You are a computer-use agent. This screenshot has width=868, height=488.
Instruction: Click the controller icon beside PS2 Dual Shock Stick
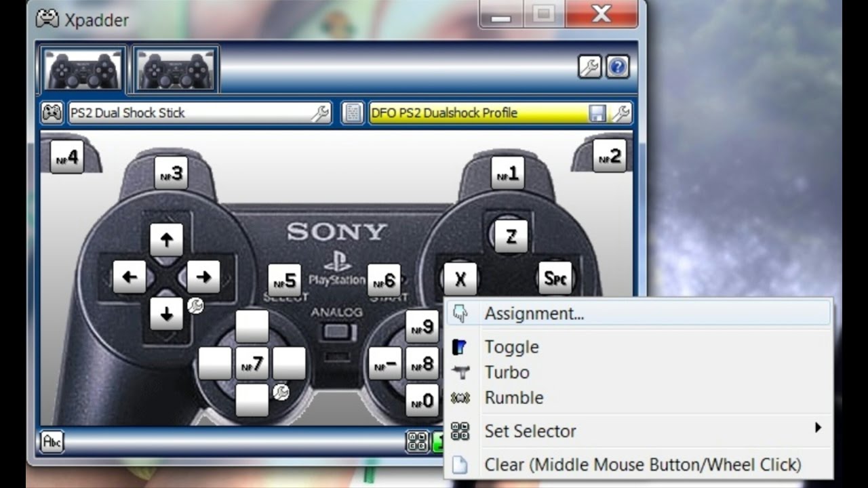point(52,113)
